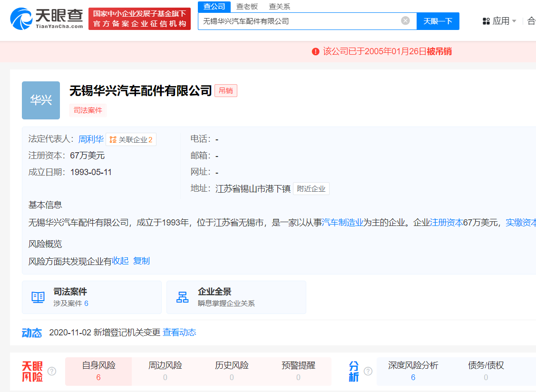The width and height of the screenshot is (536, 392).
Task: Click the 应用 grid icon
Action: [x=486, y=21]
